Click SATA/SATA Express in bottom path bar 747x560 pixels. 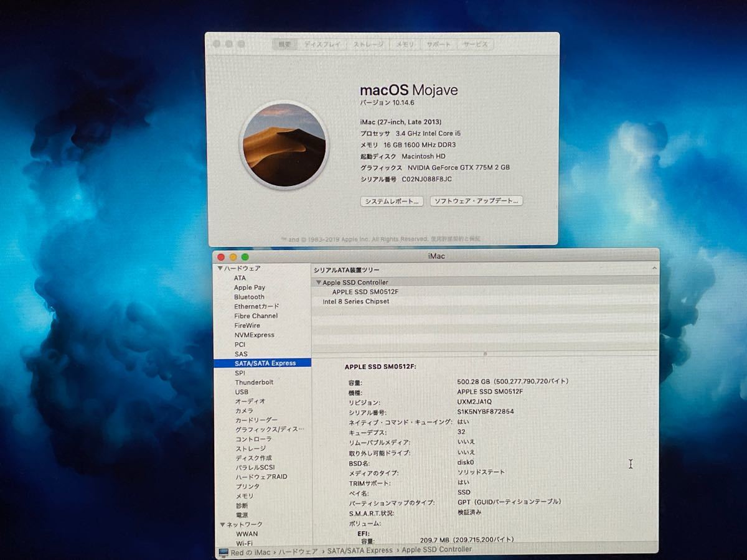coord(360,551)
